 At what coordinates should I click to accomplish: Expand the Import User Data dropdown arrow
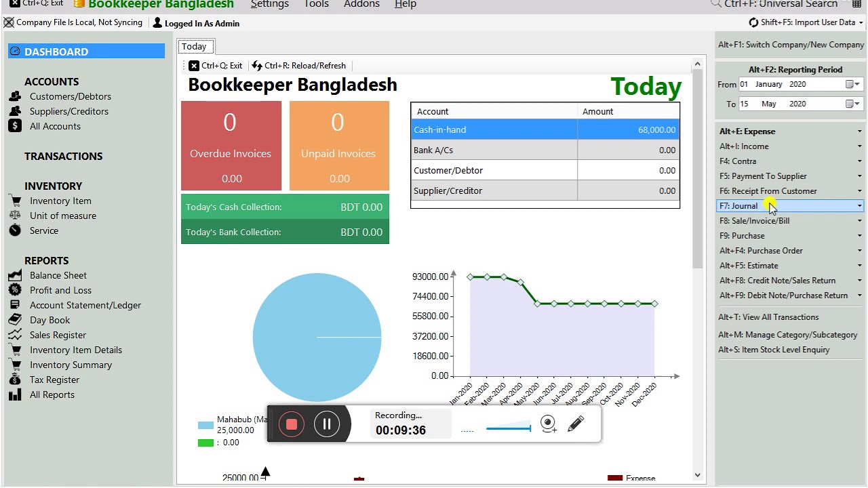click(x=861, y=22)
